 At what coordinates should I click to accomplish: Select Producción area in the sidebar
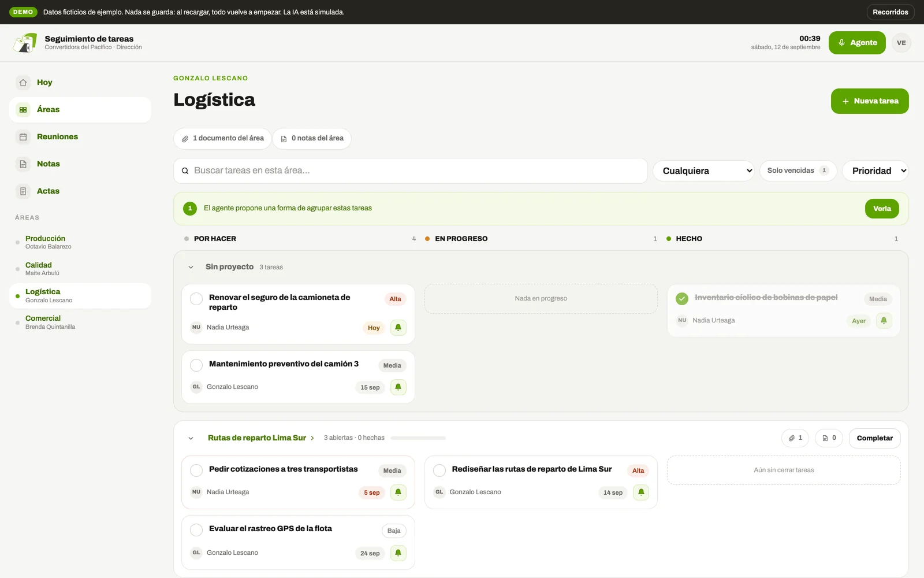click(80, 242)
